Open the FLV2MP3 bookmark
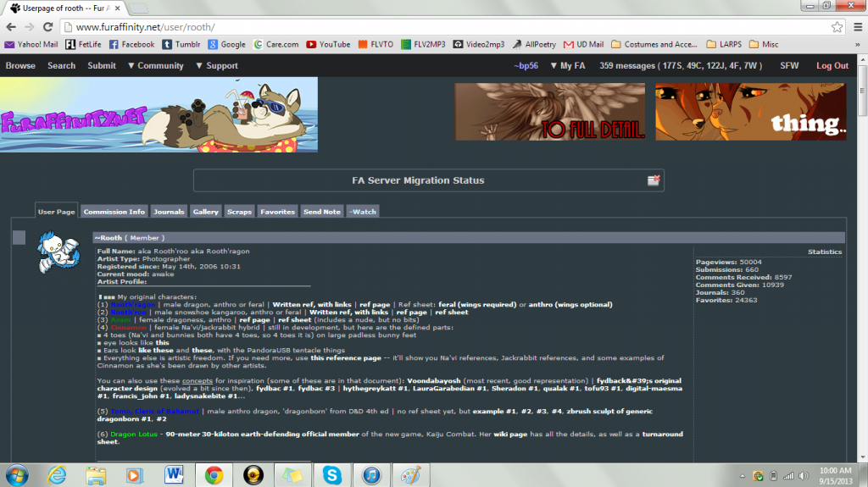Image resolution: width=868 pixels, height=487 pixels. [x=423, y=44]
